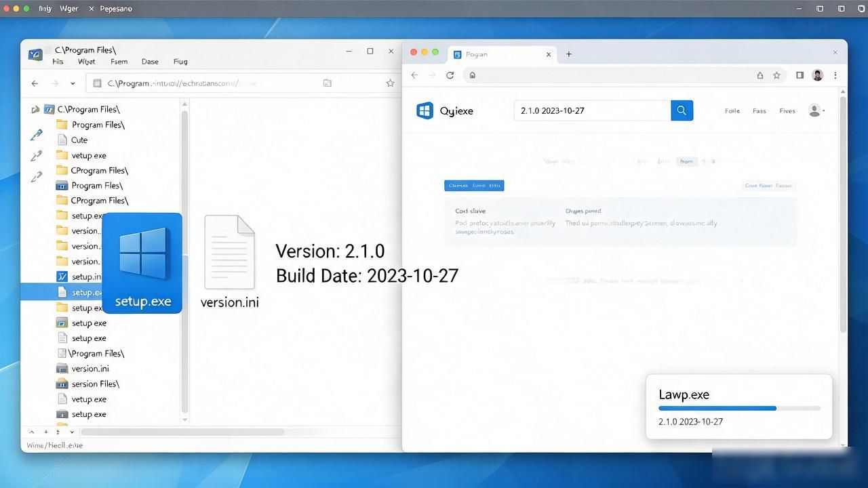Open the Dase menu in file explorer
This screenshot has height=488, width=868.
(150, 62)
